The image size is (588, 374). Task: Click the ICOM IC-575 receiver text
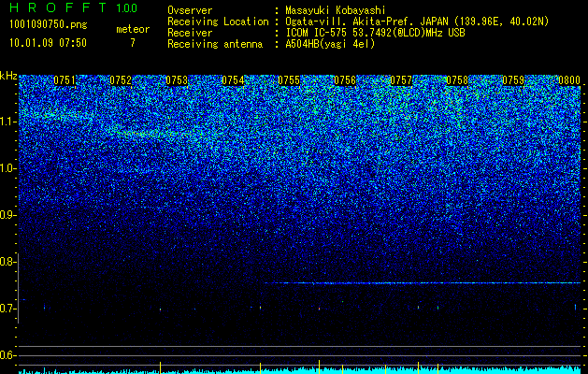pyautogui.click(x=375, y=33)
